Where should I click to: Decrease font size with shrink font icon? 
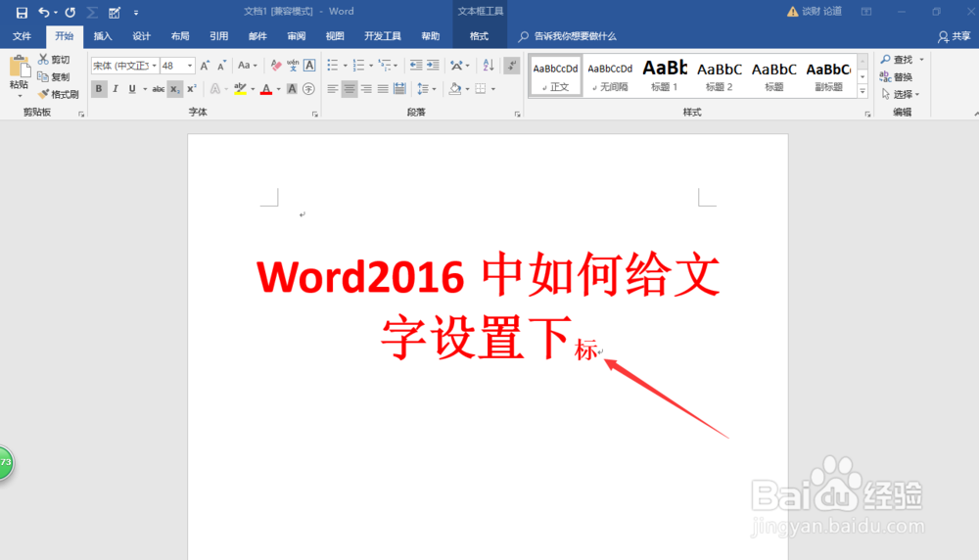tap(221, 66)
